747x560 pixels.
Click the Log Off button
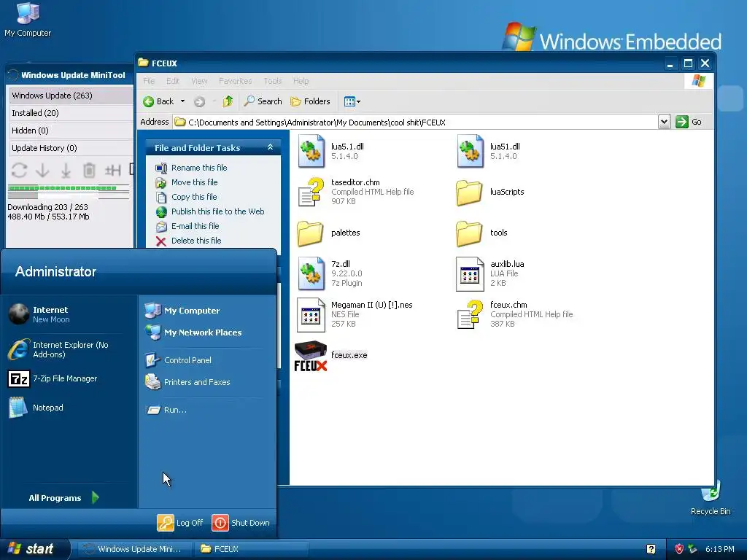[181, 522]
